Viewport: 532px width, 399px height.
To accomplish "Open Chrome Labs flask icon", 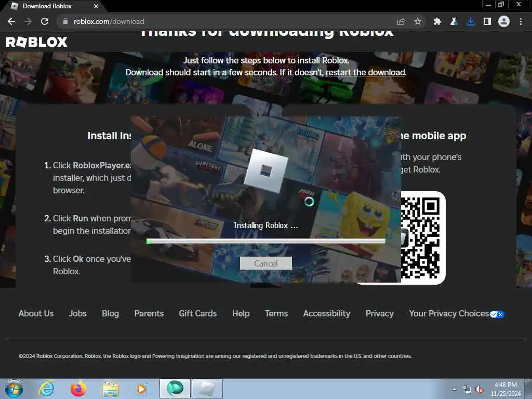I will pyautogui.click(x=454, y=21).
